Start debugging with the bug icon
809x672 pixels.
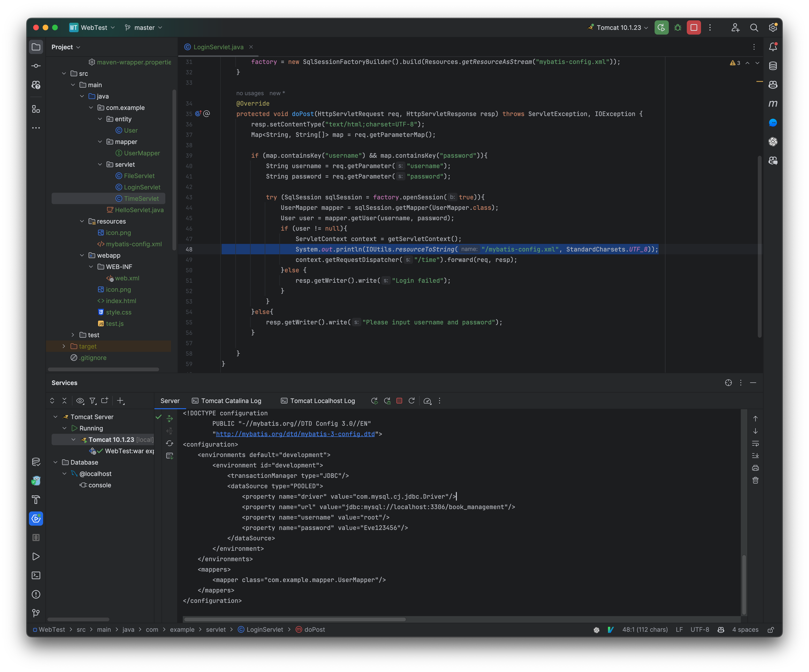(x=678, y=27)
